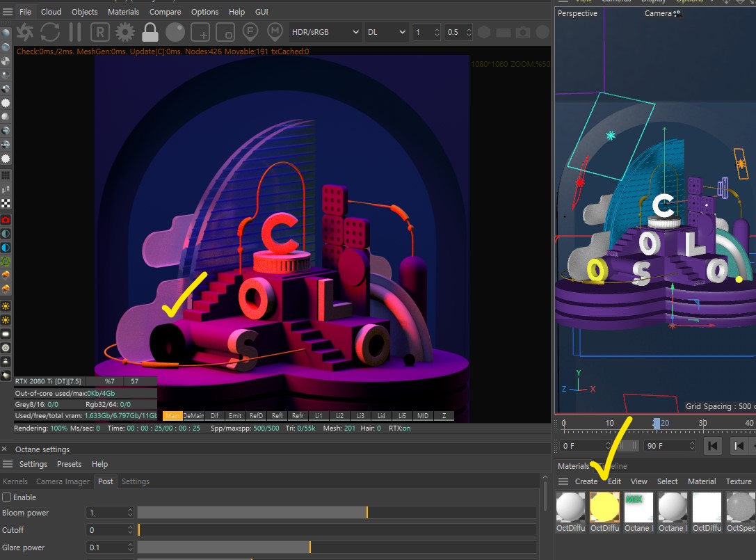Click the restart render refresh icon
Screen dimensions: 756x560
[x=50, y=32]
